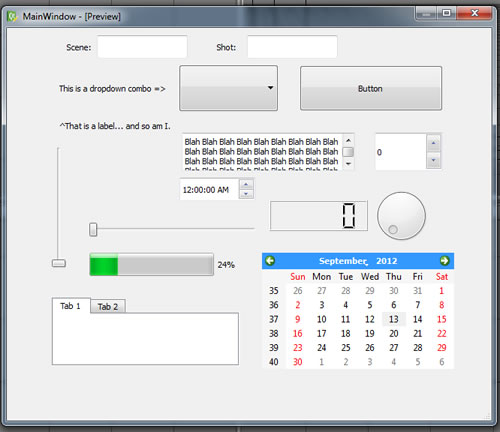500x432 pixels.
Task: Select September 20 in calendar
Action: (x=394, y=334)
